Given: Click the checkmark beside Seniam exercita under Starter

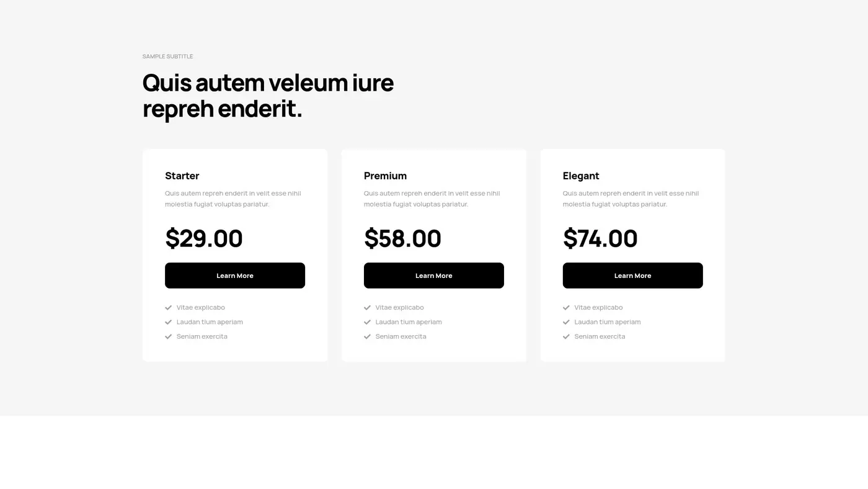Looking at the screenshot, I should coord(168,336).
